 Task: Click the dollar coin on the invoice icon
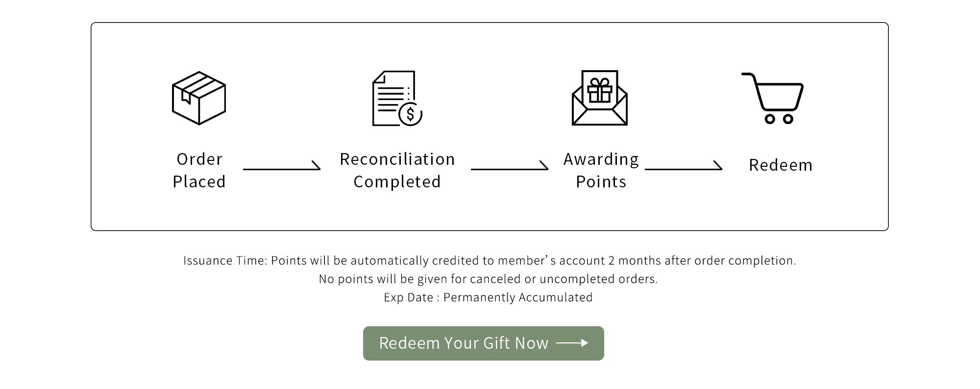click(411, 114)
